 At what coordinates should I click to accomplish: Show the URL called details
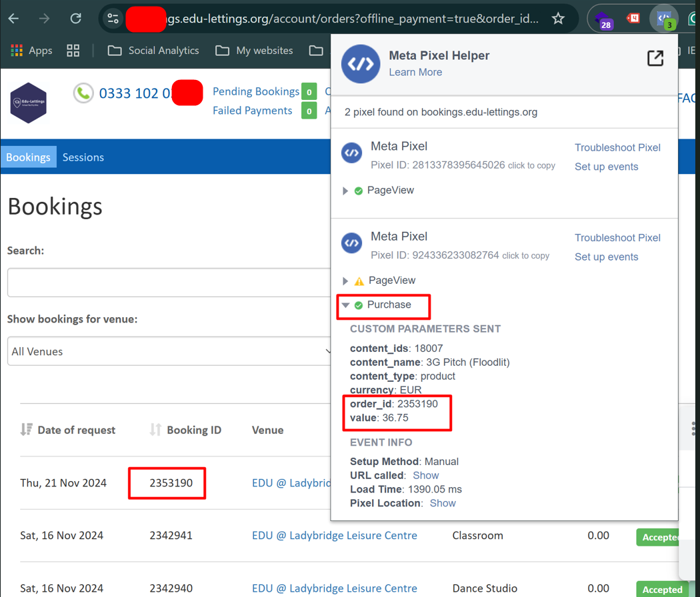coord(425,475)
